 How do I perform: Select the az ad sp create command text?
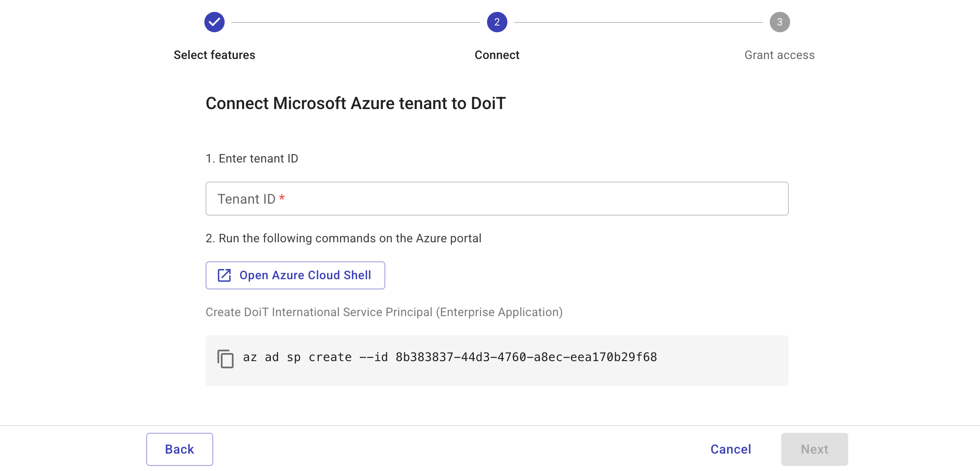pos(449,357)
